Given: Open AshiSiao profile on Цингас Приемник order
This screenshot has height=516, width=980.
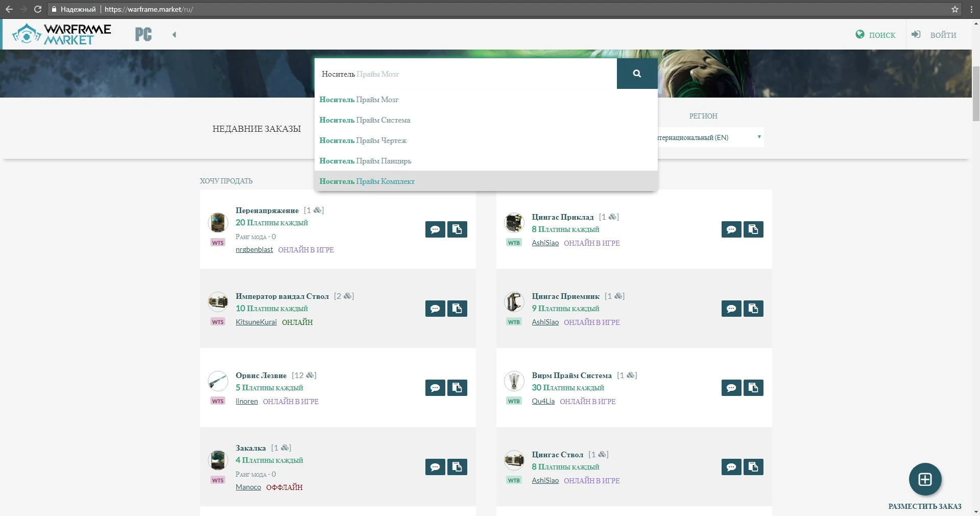Looking at the screenshot, I should click(x=545, y=322).
